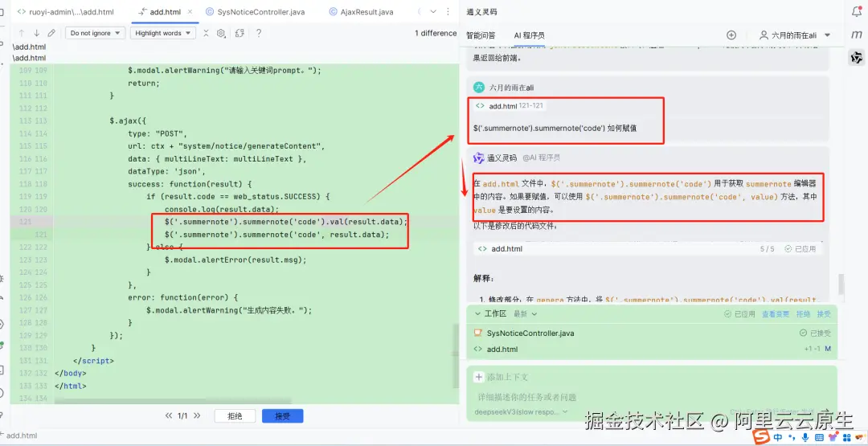Open the Do not ignore dropdown
Image resolution: width=868 pixels, height=446 pixels.
pyautogui.click(x=95, y=33)
